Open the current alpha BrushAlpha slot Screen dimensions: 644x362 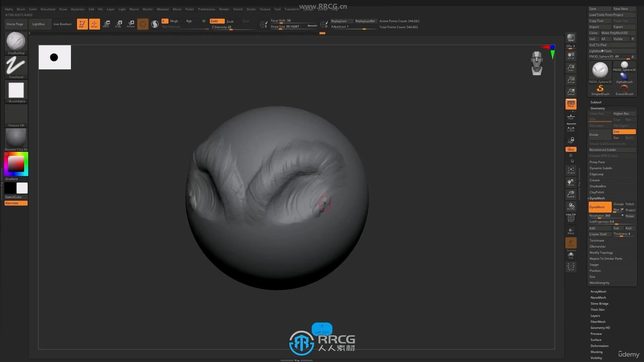pos(15,90)
